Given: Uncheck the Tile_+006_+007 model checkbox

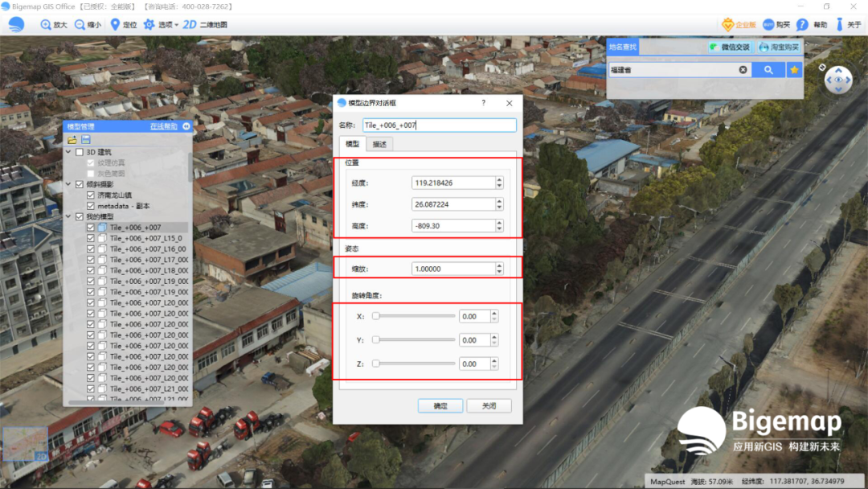Looking at the screenshot, I should pos(91,228).
